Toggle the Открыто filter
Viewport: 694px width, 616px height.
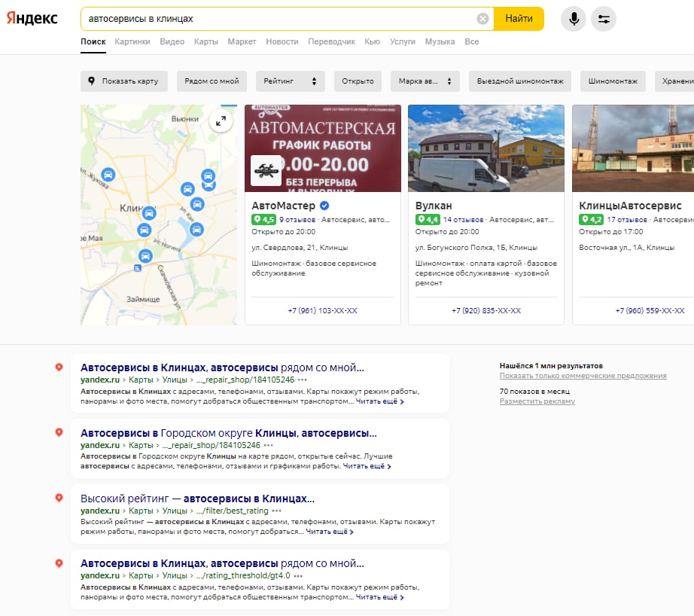[358, 81]
